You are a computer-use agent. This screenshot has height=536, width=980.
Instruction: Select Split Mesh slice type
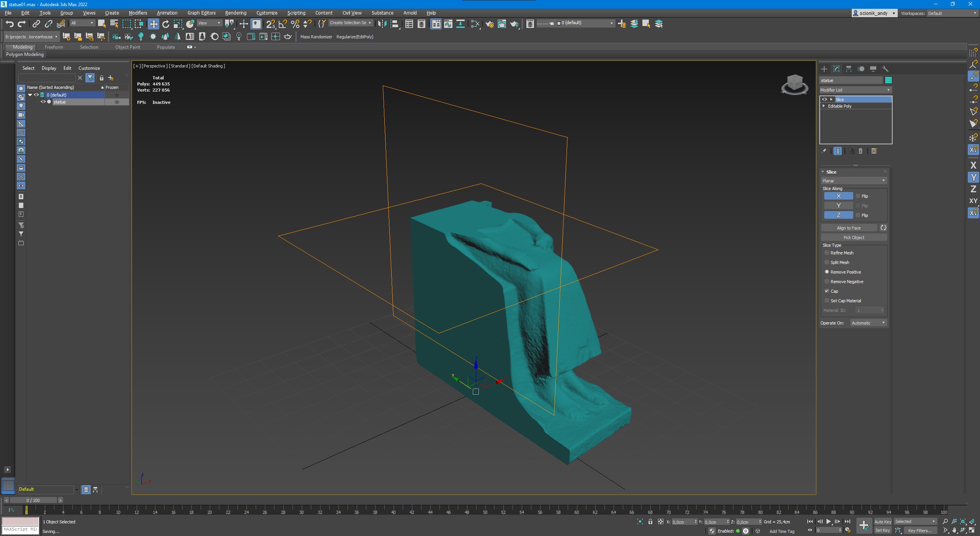coord(827,262)
